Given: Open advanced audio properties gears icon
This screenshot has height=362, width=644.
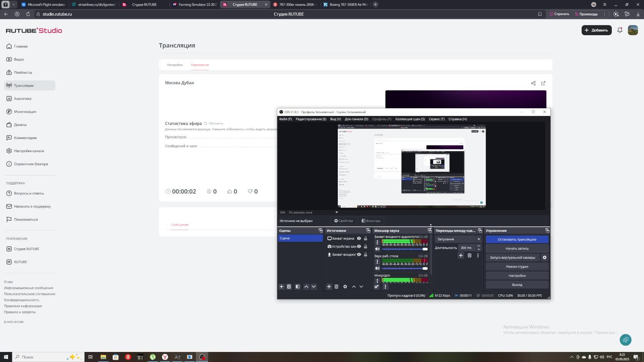Looking at the screenshot, I should (x=377, y=287).
